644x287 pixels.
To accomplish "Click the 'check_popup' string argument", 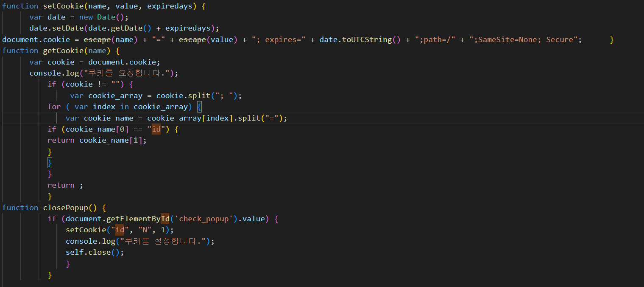I will pyautogui.click(x=204, y=219).
